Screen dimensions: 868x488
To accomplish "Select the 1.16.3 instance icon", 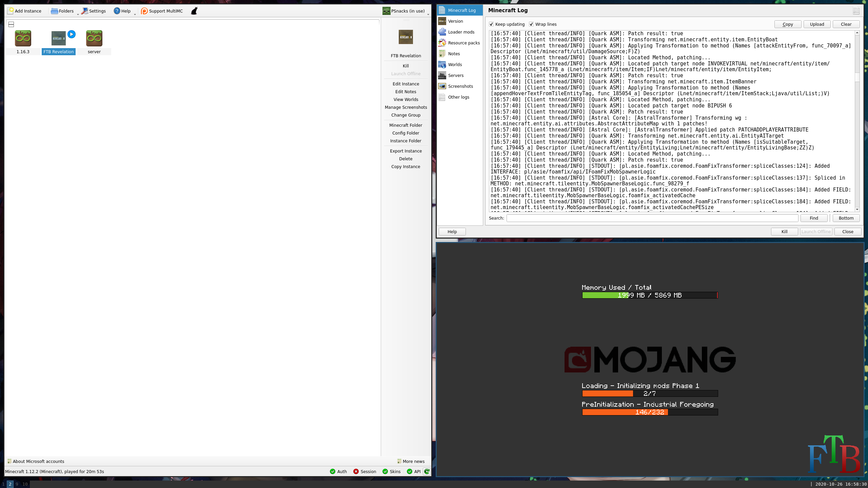I will pos(23,39).
